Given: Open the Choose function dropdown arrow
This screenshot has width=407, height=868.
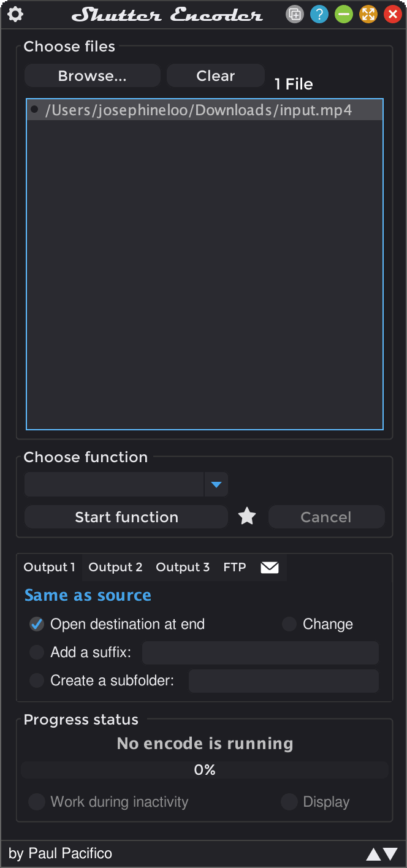Looking at the screenshot, I should pos(216,484).
